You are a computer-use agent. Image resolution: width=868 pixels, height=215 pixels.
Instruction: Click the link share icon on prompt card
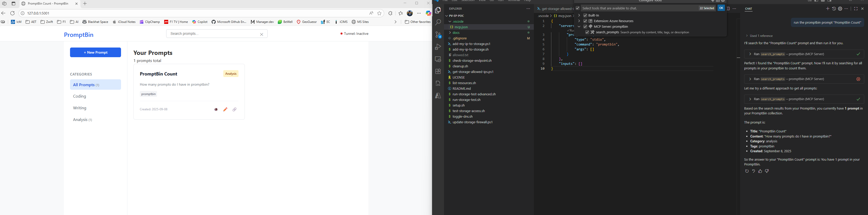(x=234, y=109)
